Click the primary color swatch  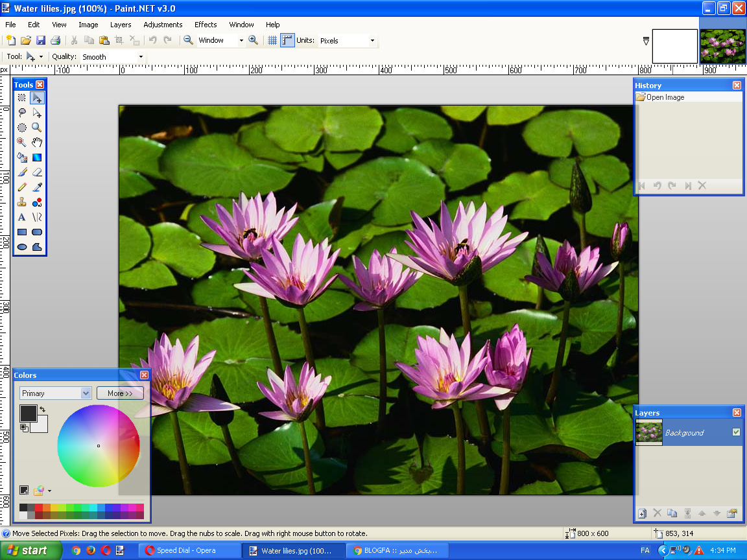pyautogui.click(x=28, y=414)
